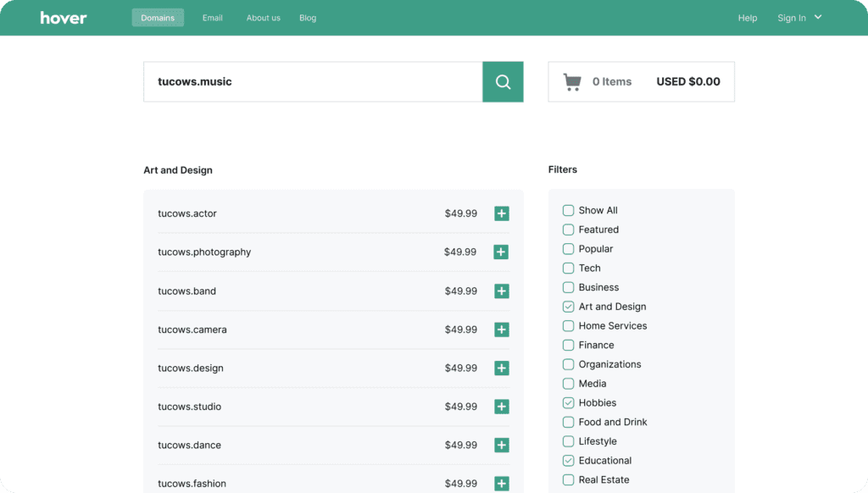This screenshot has height=493, width=868.
Task: Select the tucows.photography domain name
Action: coord(204,252)
